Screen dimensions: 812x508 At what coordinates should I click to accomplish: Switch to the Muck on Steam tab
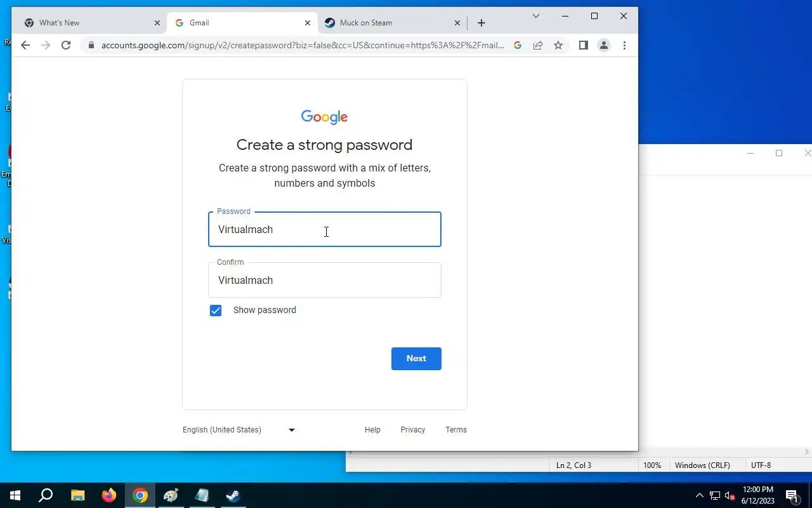click(393, 23)
